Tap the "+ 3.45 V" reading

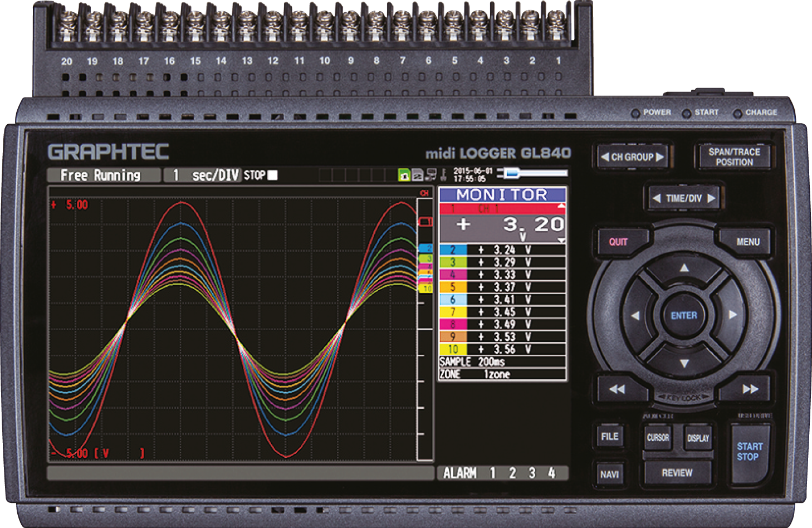(505, 312)
